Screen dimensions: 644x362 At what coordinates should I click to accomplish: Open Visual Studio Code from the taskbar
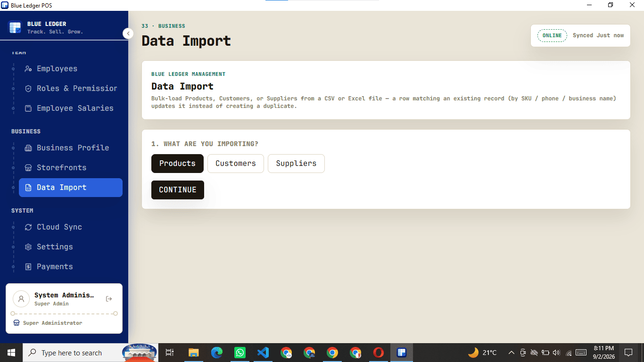click(263, 353)
